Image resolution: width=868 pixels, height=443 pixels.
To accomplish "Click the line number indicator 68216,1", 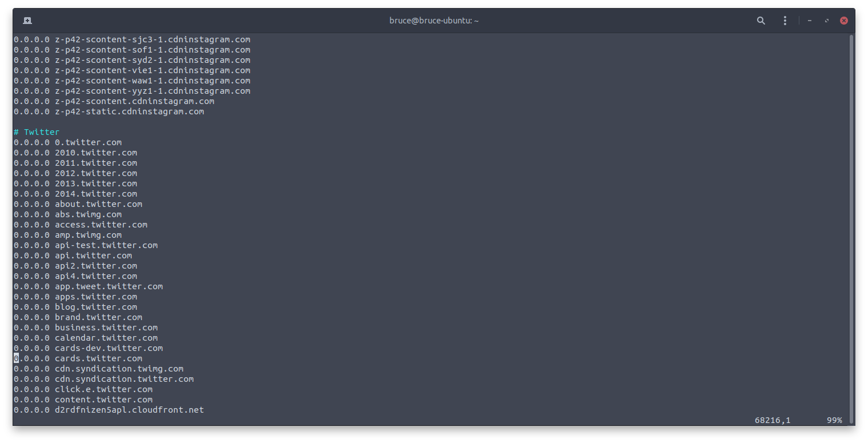I will [x=772, y=420].
